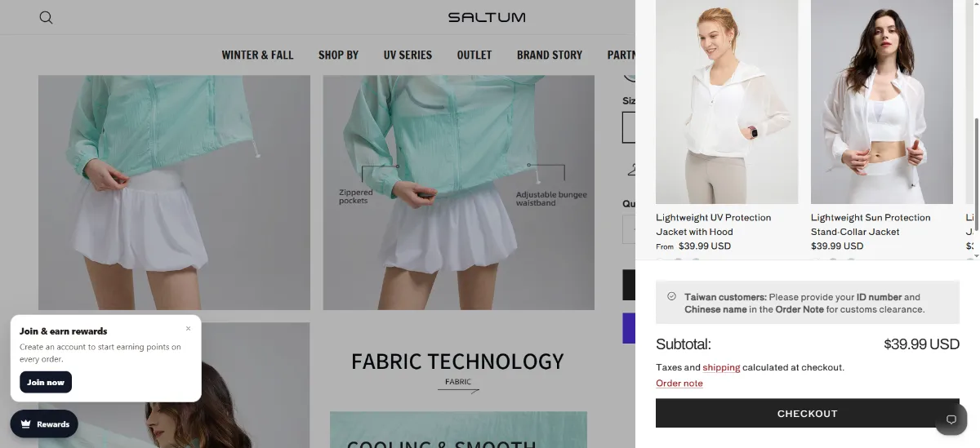Click the down arrow of the cart scrollbar
980x448 pixels.
975,256
